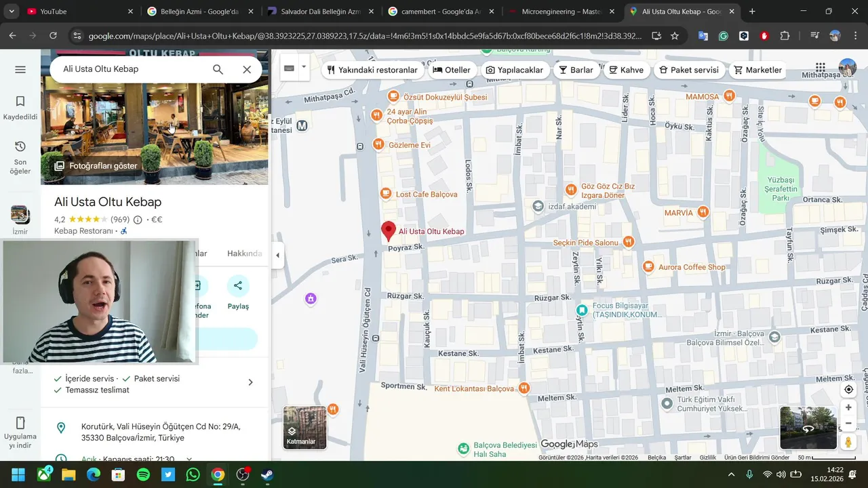Zoom out on the map
The width and height of the screenshot is (868, 488).
point(848,424)
